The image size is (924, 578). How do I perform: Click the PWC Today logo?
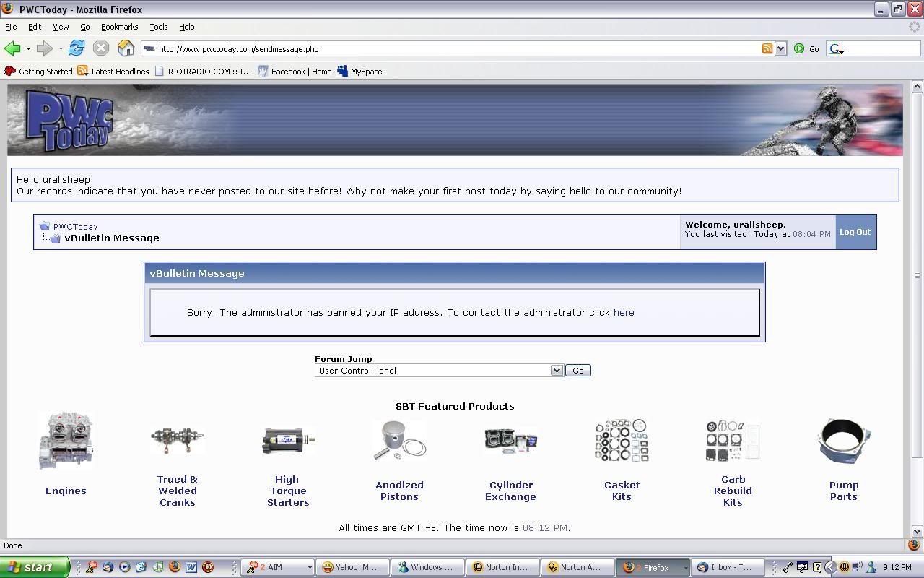point(69,120)
